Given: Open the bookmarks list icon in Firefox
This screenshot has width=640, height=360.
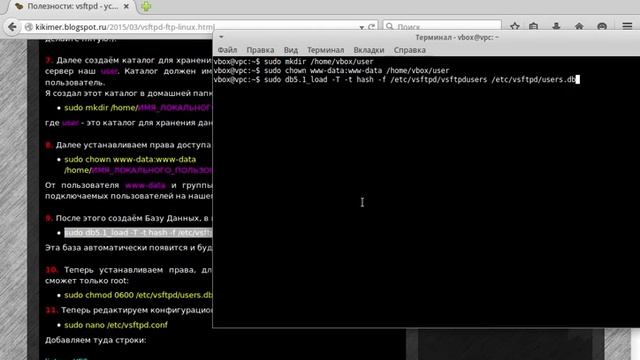Looking at the screenshot, I should (533, 27).
